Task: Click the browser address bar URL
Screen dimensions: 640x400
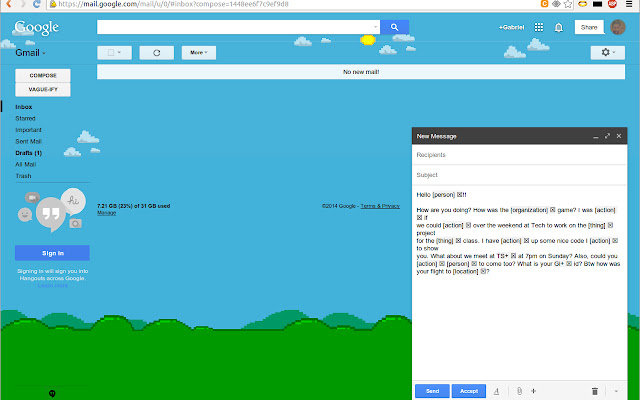Action: pos(173,4)
